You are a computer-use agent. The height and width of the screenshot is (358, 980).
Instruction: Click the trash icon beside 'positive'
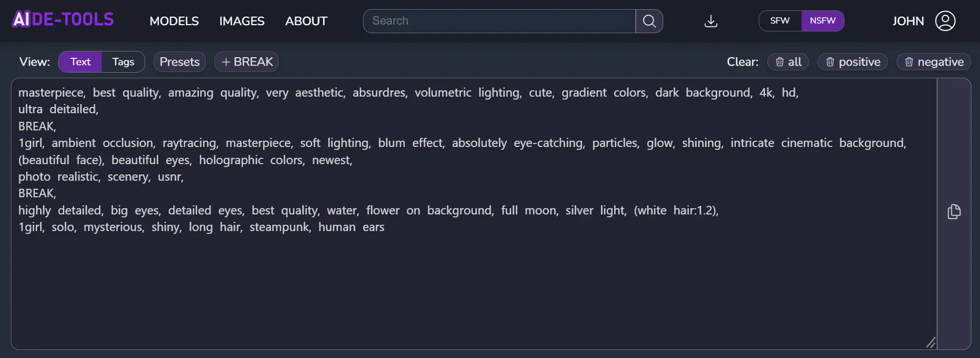tap(830, 62)
